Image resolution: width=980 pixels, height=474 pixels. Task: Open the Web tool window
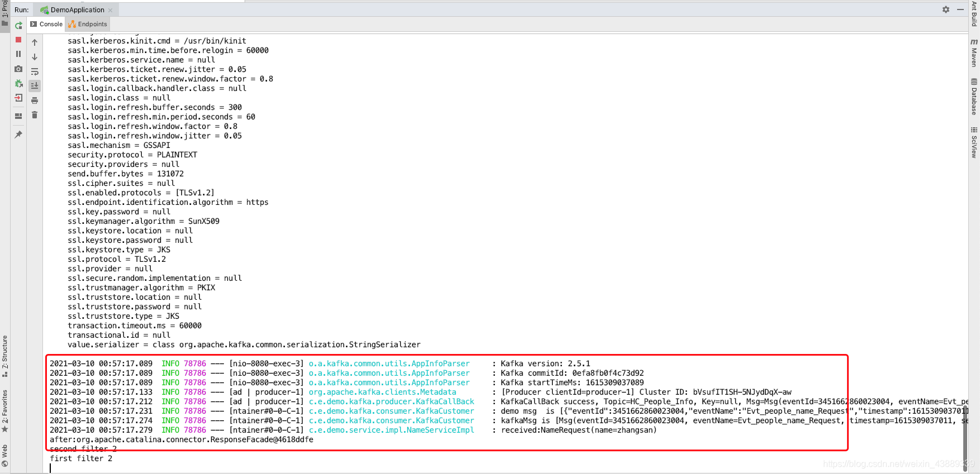[x=5, y=456]
